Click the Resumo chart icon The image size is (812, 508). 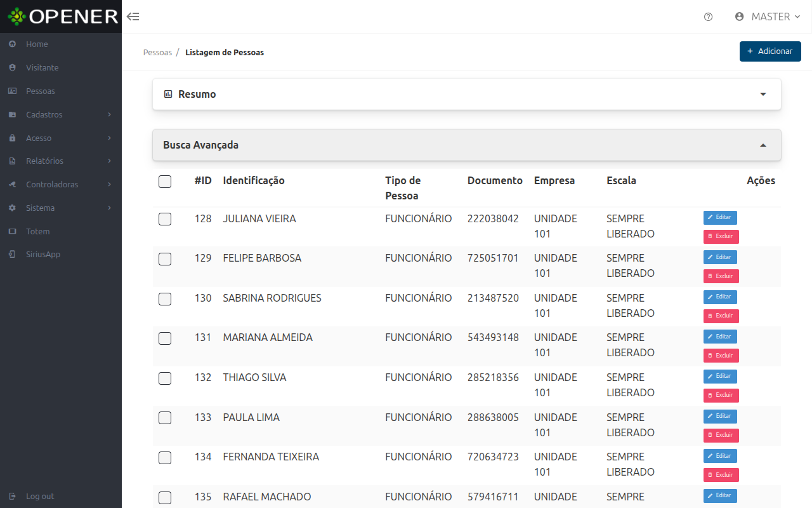point(168,94)
